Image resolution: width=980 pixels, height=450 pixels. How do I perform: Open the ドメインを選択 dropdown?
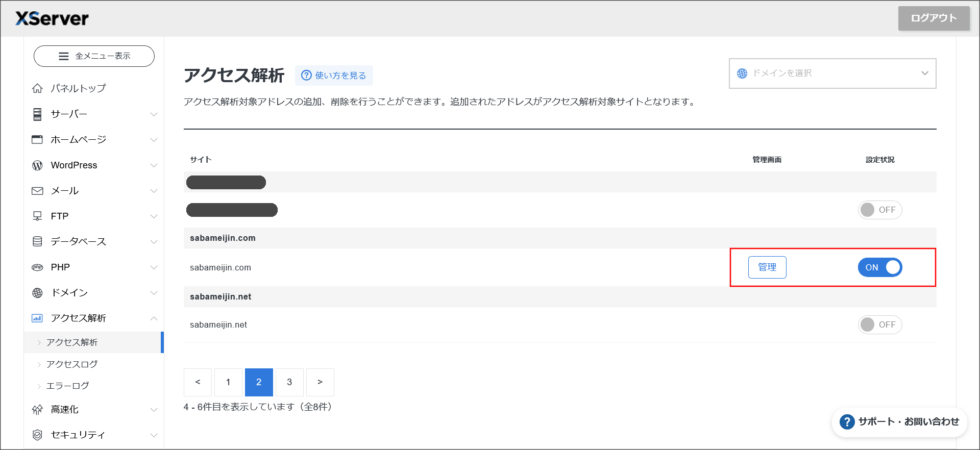[x=832, y=73]
